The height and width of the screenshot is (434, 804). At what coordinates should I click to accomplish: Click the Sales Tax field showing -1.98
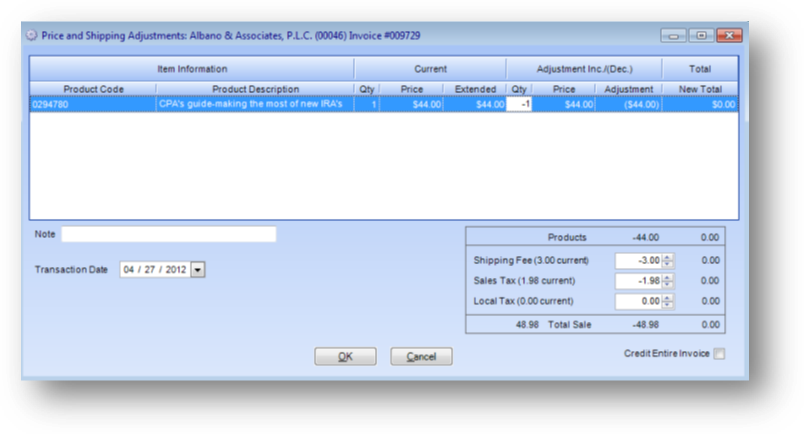(x=639, y=281)
